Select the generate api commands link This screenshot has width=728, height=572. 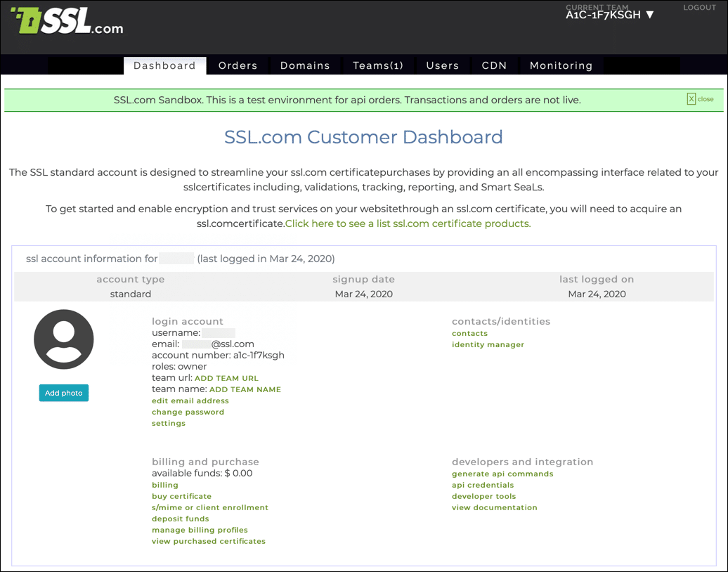502,474
